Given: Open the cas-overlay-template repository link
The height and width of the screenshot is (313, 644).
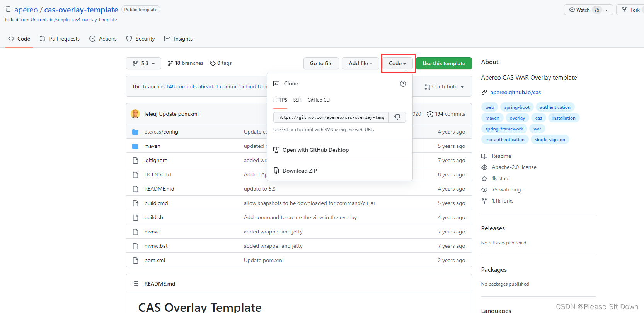Looking at the screenshot, I should [81, 10].
